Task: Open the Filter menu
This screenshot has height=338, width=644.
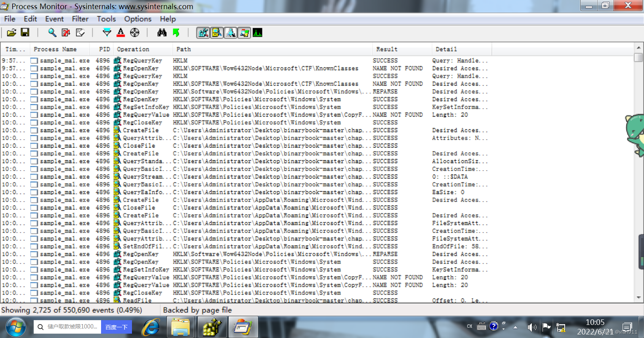Action: pyautogui.click(x=80, y=19)
